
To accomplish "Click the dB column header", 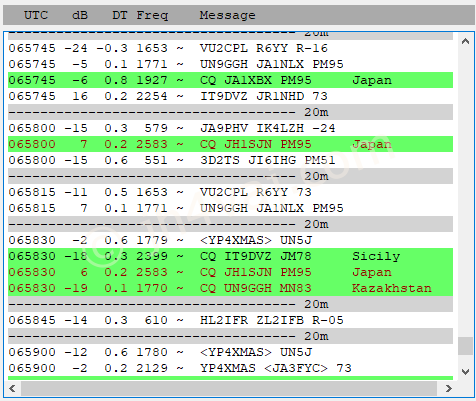I will pos(80,15).
